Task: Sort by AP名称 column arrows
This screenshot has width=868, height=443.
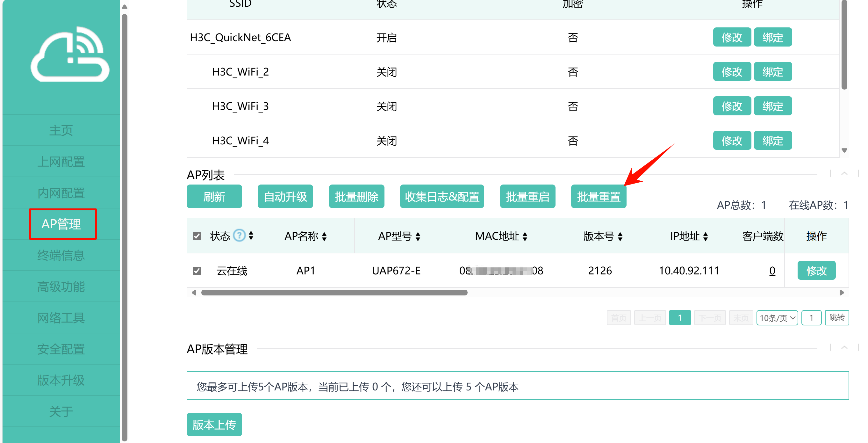Action: 324,236
